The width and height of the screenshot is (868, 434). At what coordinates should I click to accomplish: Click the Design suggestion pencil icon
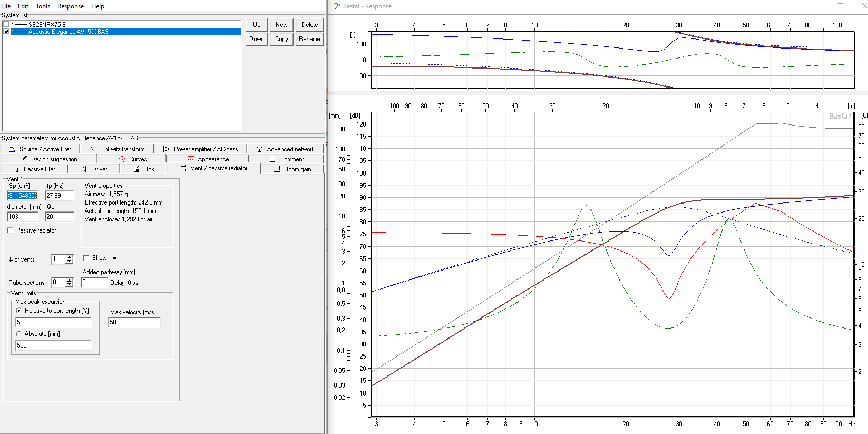tap(24, 159)
